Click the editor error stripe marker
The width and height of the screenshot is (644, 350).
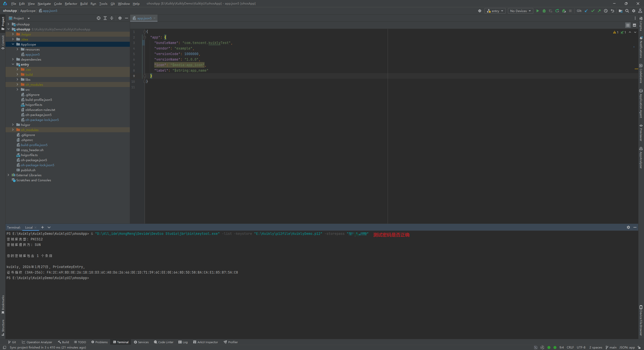[x=636, y=69]
